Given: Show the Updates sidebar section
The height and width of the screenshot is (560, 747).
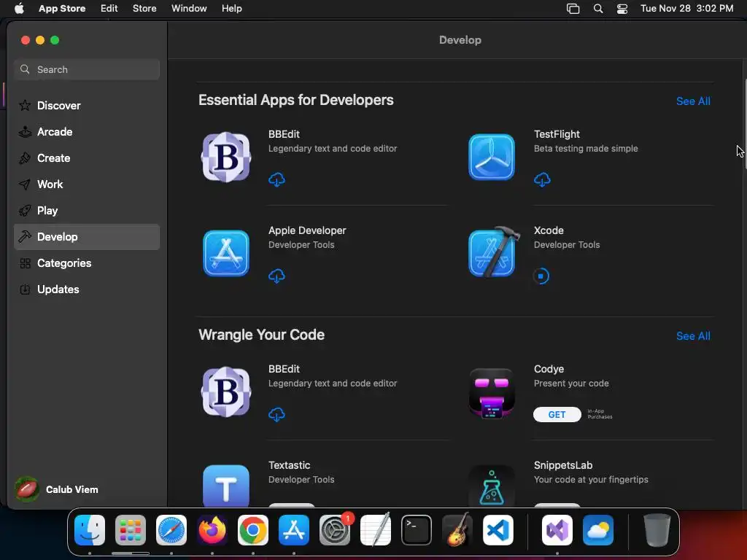Looking at the screenshot, I should [87, 289].
